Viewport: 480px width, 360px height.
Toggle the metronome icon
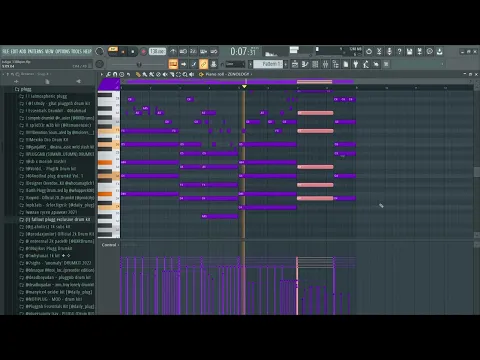click(x=173, y=51)
